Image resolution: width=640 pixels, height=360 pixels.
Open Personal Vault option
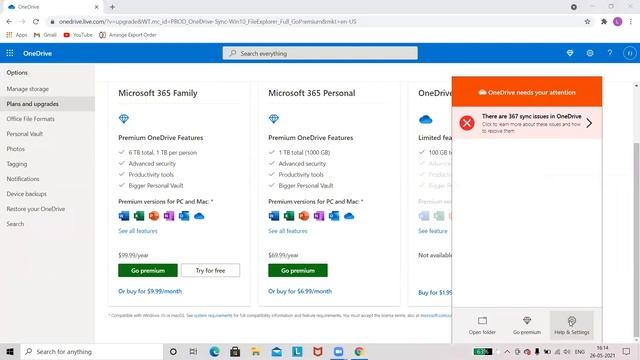coord(24,134)
